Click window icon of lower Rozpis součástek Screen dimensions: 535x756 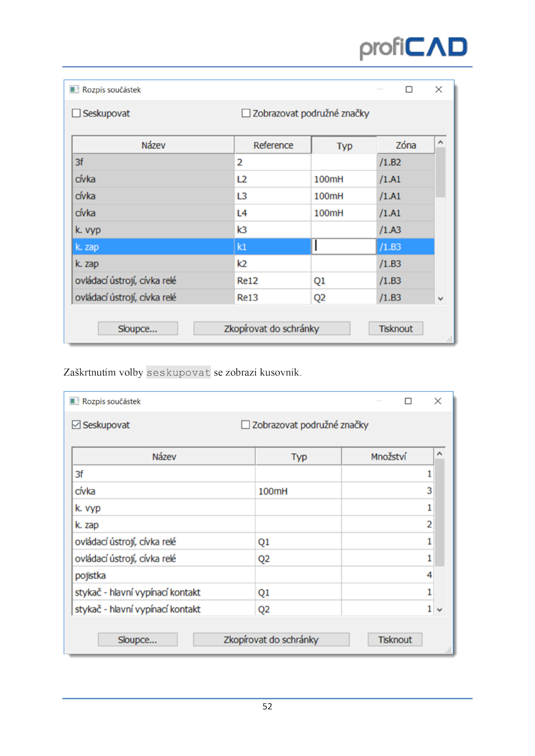pos(74,401)
